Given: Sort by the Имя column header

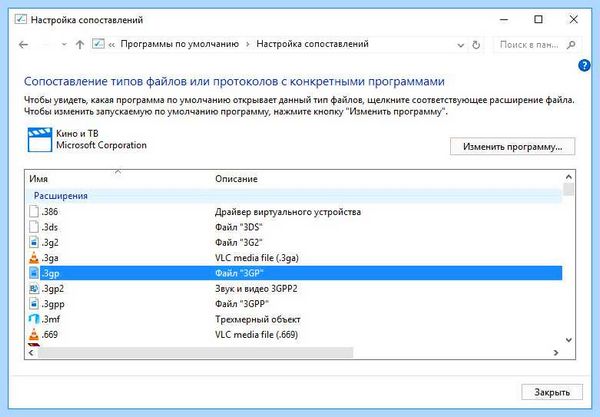Looking at the screenshot, I should click(x=39, y=179).
